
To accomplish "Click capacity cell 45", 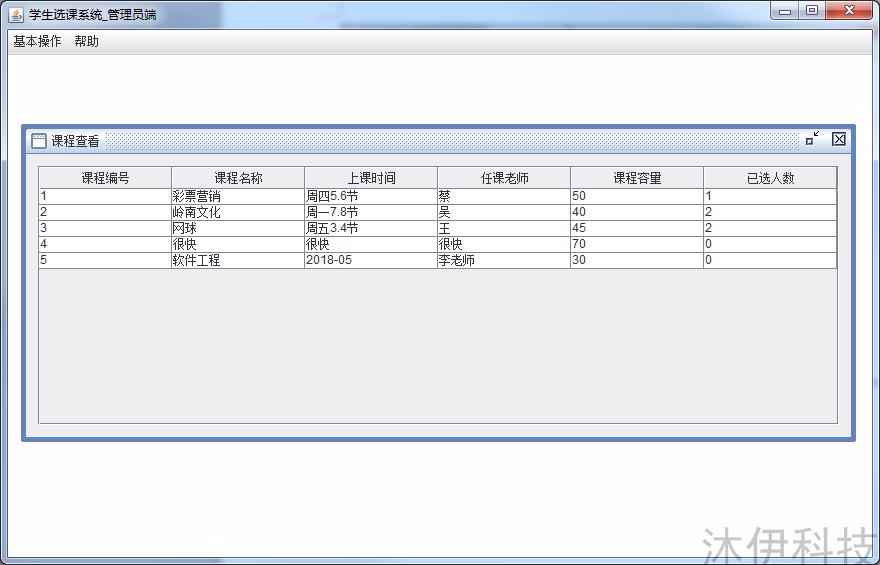I will click(x=637, y=228).
